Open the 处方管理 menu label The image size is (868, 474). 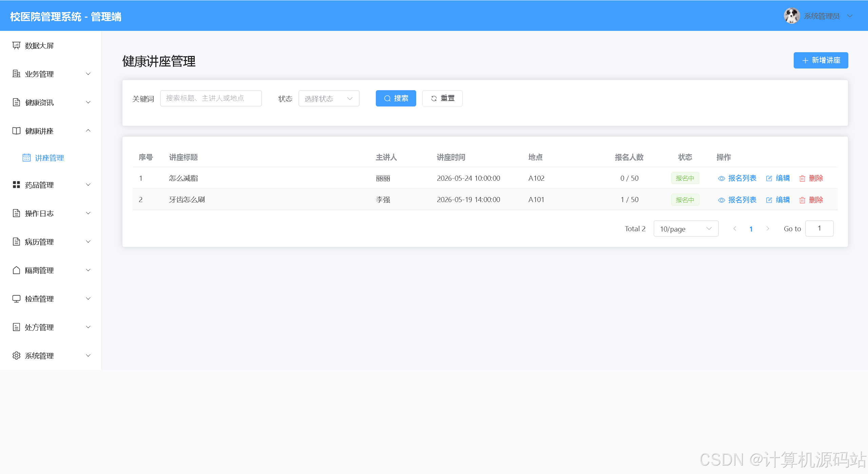click(x=39, y=328)
